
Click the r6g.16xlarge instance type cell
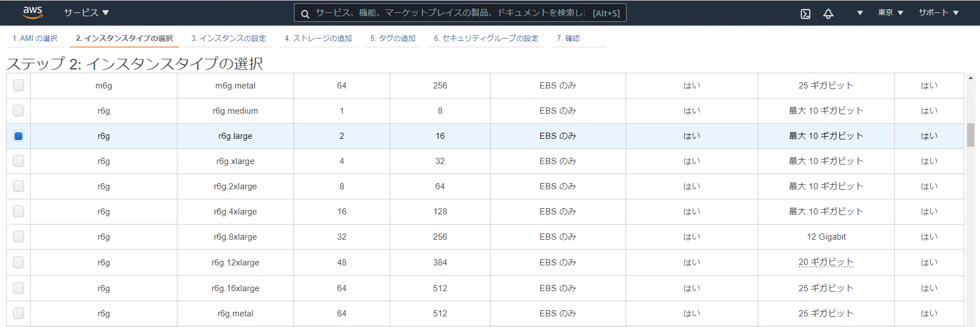(235, 288)
